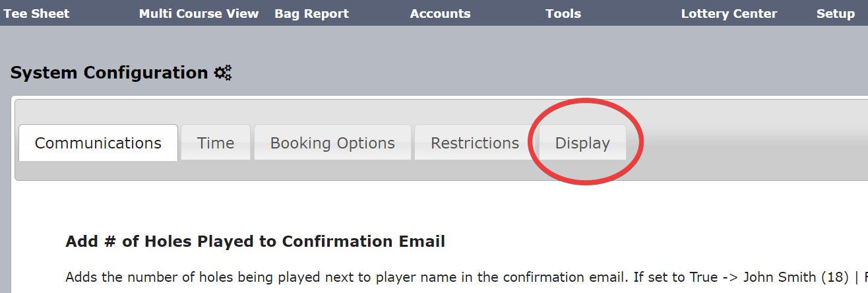868x293 pixels.
Task: Open the Tools menu
Action: coord(563,13)
